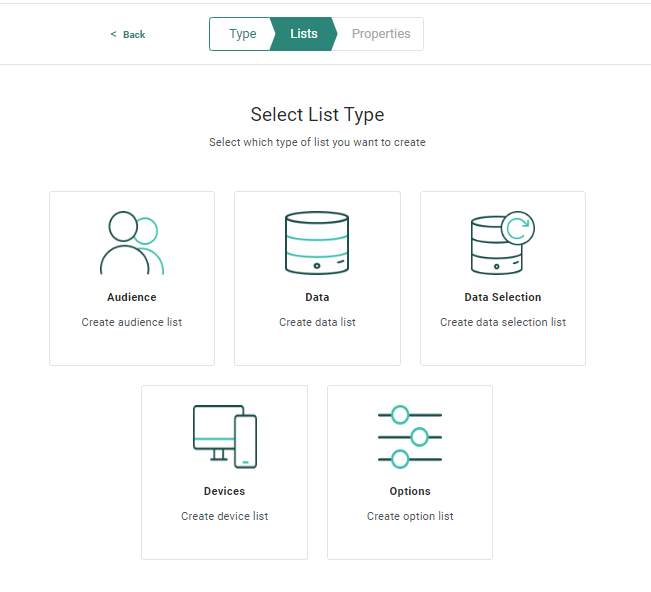Click the Audience people icon
The height and width of the screenshot is (592, 651).
coord(131,243)
